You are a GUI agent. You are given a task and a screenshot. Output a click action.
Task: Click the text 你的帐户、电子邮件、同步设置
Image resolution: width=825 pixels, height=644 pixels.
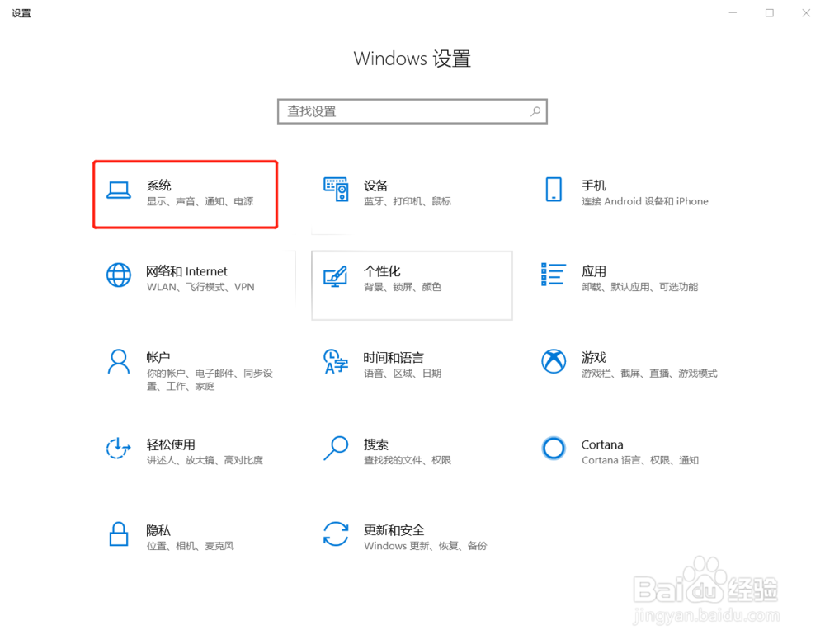210,379
